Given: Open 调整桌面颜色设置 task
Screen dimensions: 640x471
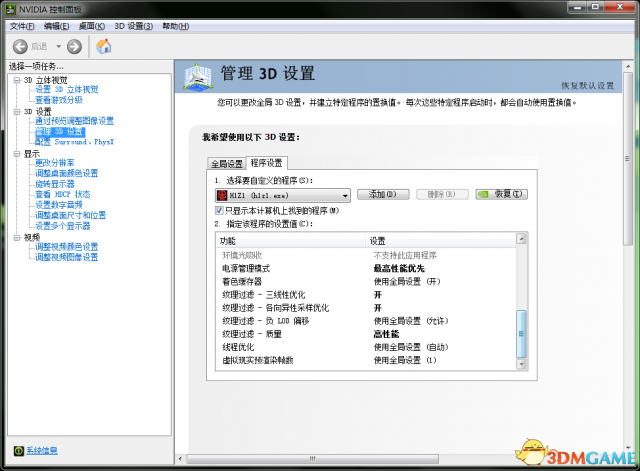Looking at the screenshot, I should [x=67, y=173].
